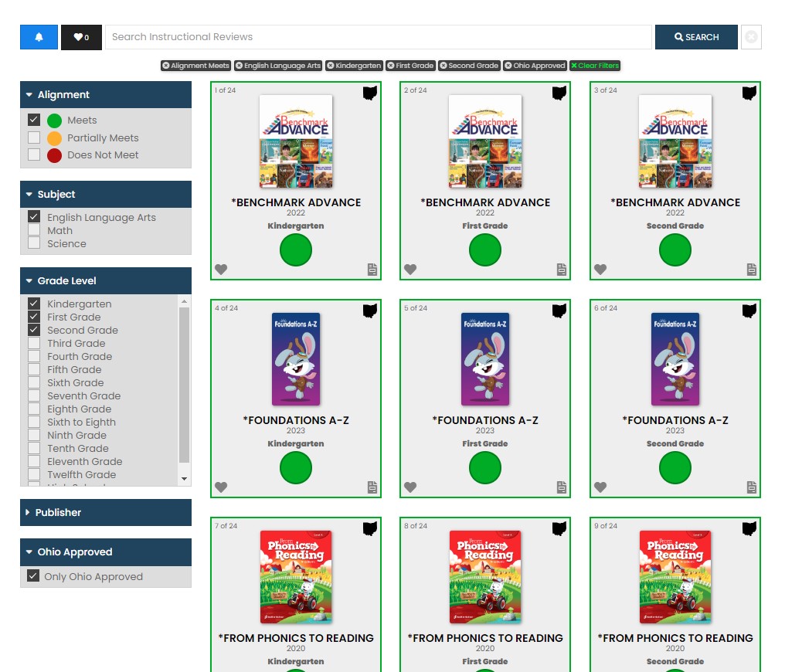The width and height of the screenshot is (785, 672).
Task: Remove the English Language Arts filter tag
Action: point(240,66)
